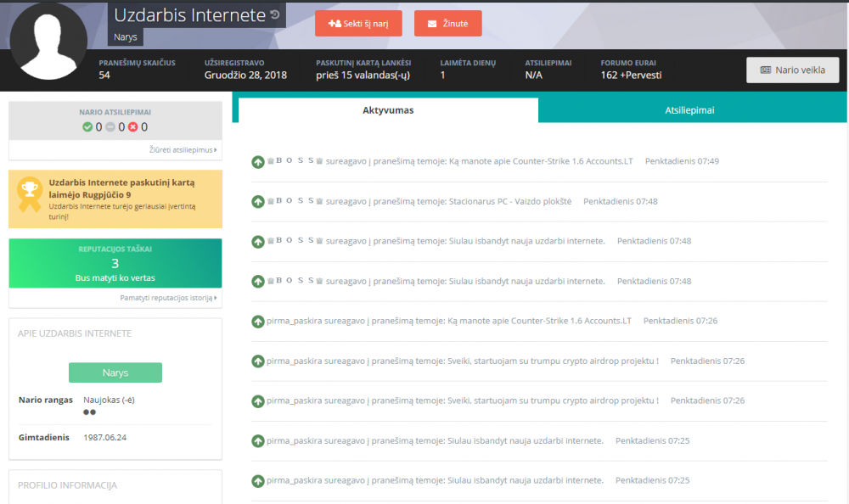This screenshot has width=849, height=504.
Task: Click the user profile avatar picture
Action: pyautogui.click(x=48, y=41)
